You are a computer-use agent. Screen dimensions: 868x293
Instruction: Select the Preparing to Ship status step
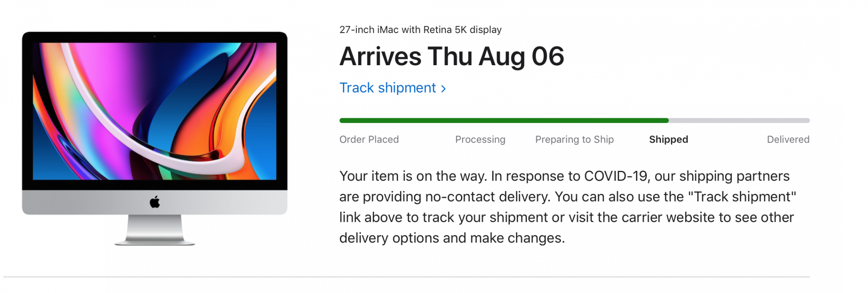tap(574, 140)
